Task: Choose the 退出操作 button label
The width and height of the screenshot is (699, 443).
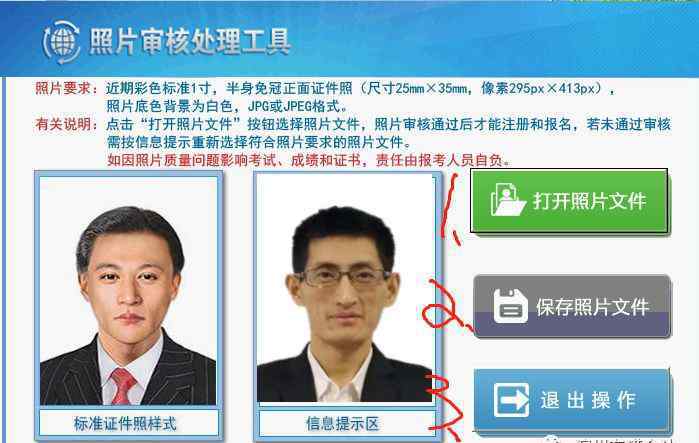Action: pyautogui.click(x=588, y=400)
